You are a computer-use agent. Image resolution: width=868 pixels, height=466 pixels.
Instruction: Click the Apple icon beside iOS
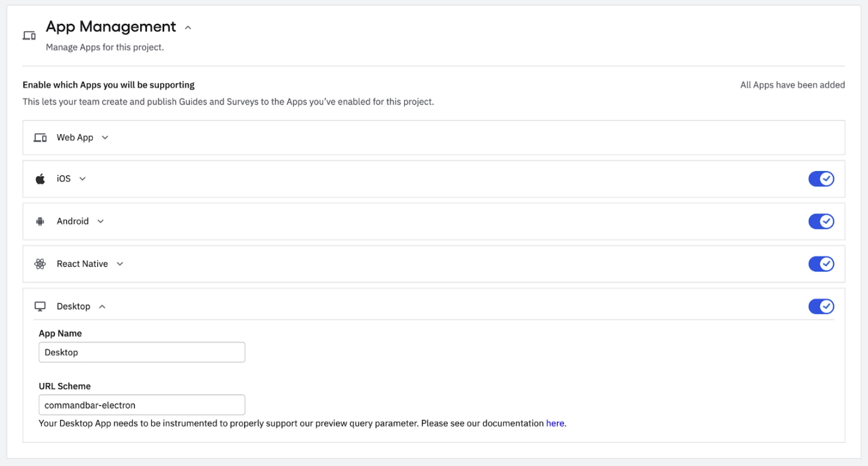[x=39, y=178]
